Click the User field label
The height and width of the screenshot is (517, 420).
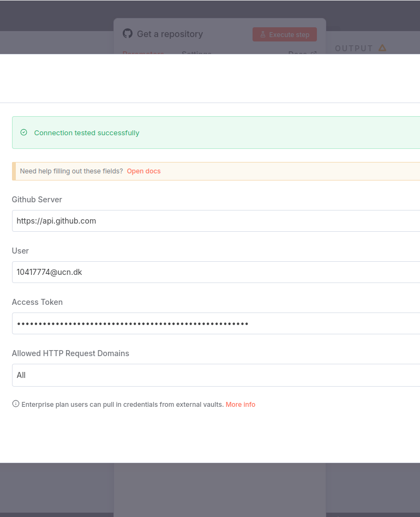click(x=20, y=251)
